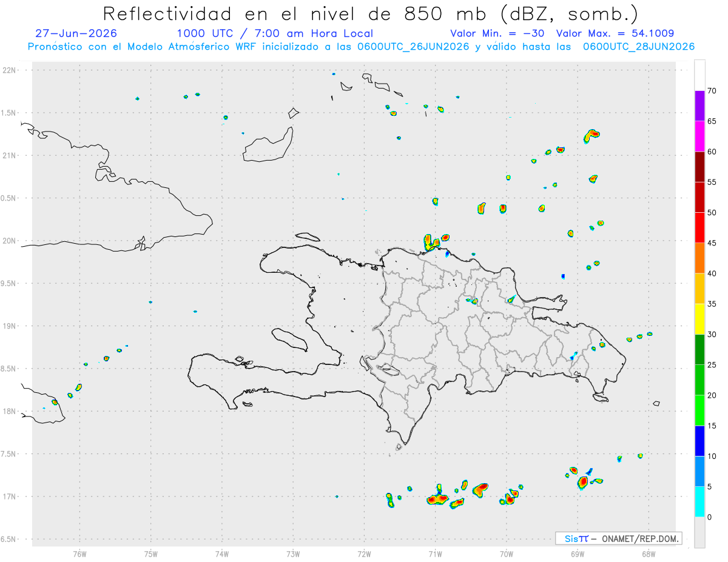This screenshot has height=562, width=728.
Task: Click the gray below-zero legend band
Action: [x=699, y=532]
